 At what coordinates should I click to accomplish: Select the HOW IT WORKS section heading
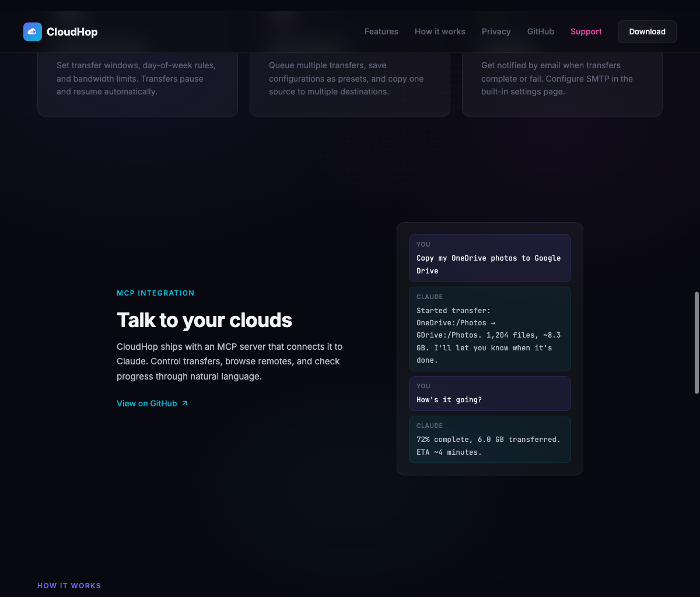(69, 585)
